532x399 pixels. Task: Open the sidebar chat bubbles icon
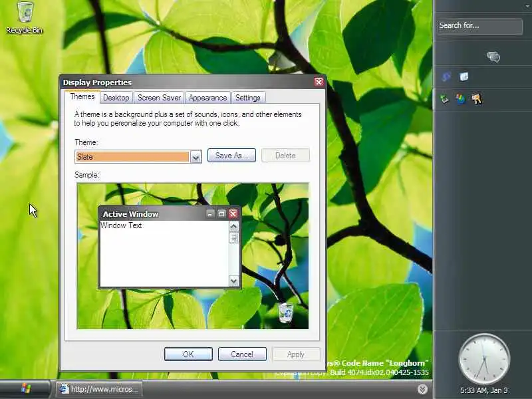click(x=493, y=57)
